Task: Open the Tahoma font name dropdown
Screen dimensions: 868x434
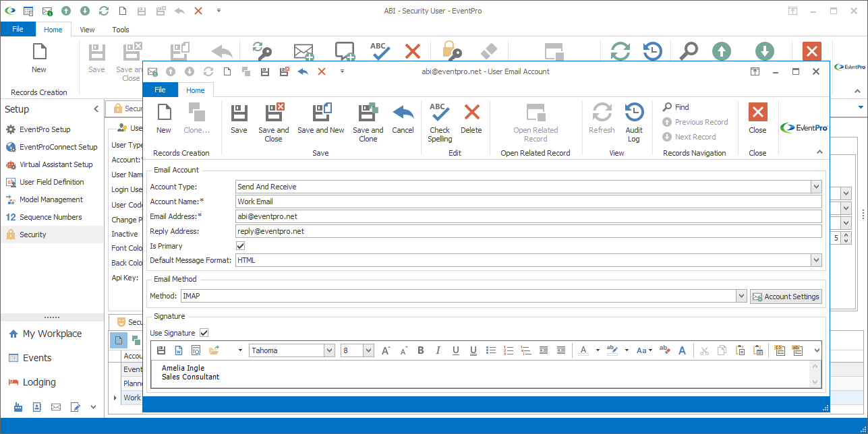Action: pos(329,350)
